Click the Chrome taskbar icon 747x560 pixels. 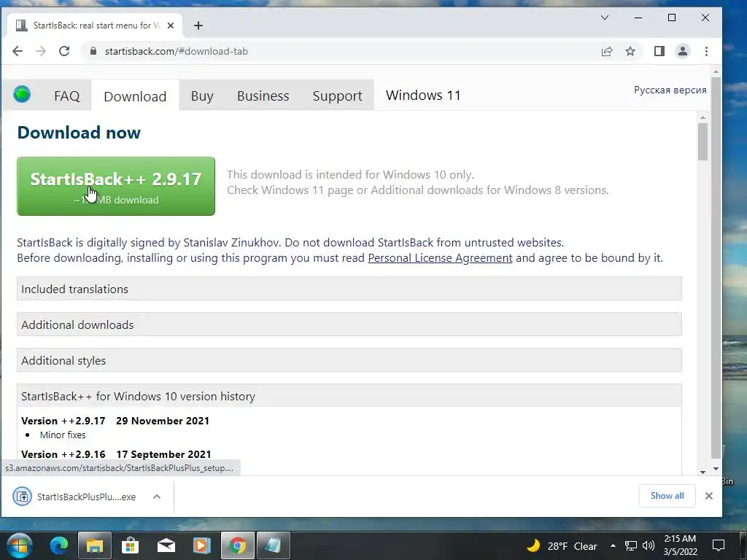point(238,545)
